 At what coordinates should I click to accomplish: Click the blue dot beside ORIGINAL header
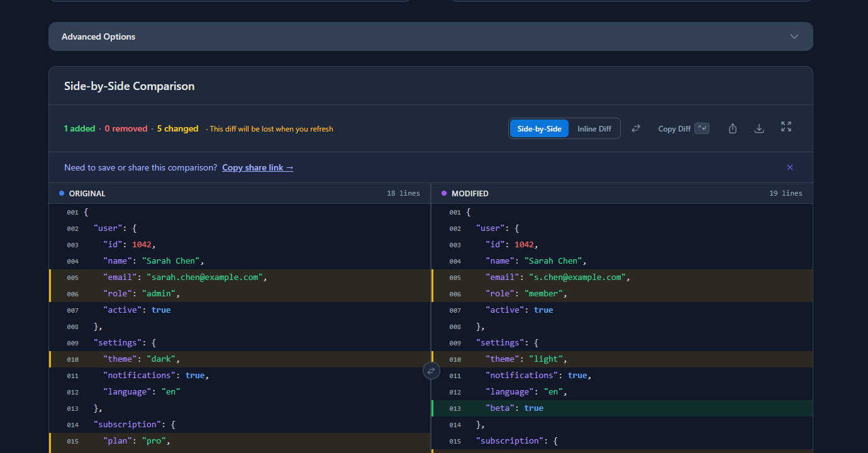[x=61, y=193]
